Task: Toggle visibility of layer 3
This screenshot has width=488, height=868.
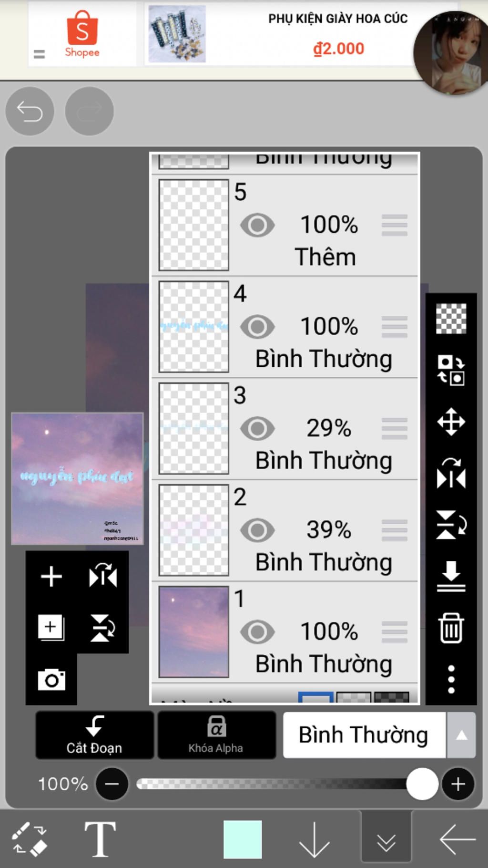Action: (257, 428)
